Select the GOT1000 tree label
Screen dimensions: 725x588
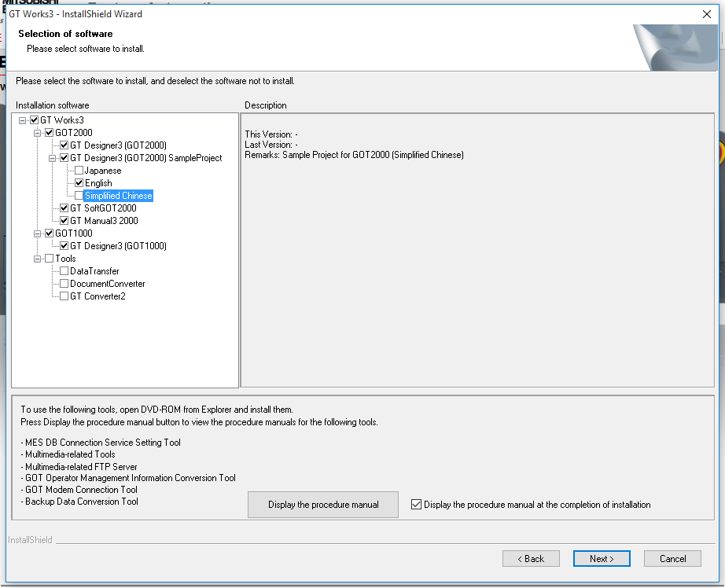coord(73,233)
